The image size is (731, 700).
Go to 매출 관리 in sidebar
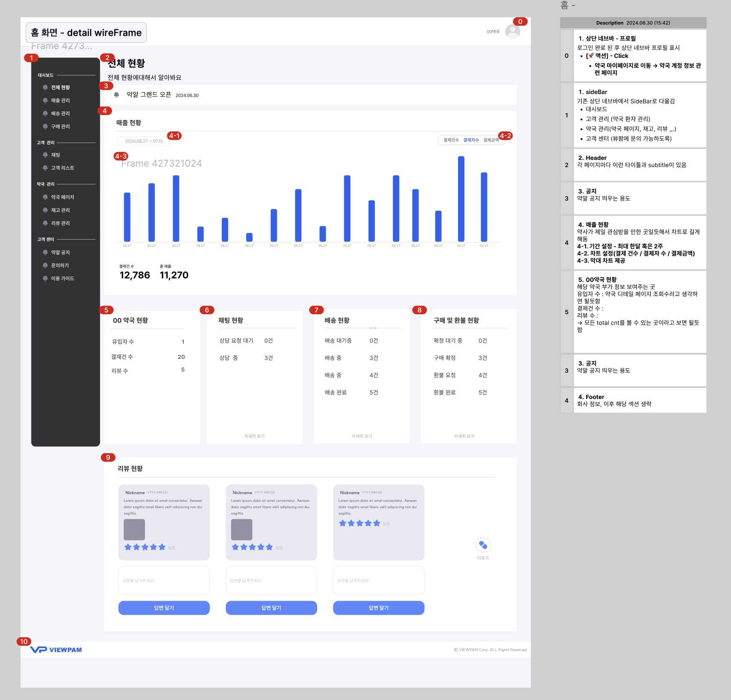pos(60,101)
